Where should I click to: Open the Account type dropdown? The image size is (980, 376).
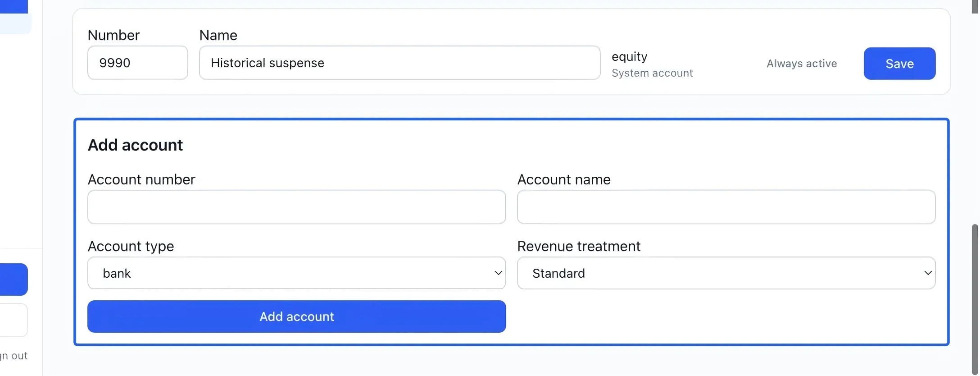296,273
